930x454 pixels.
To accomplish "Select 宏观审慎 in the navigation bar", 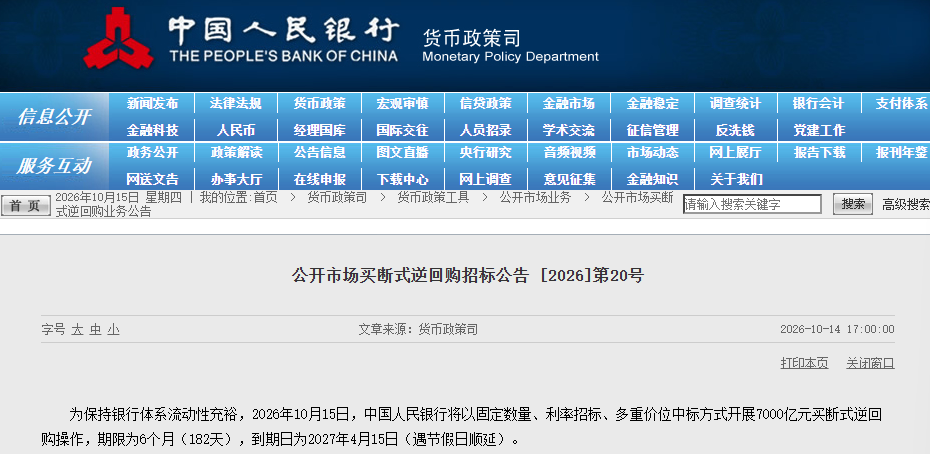I will click(402, 104).
